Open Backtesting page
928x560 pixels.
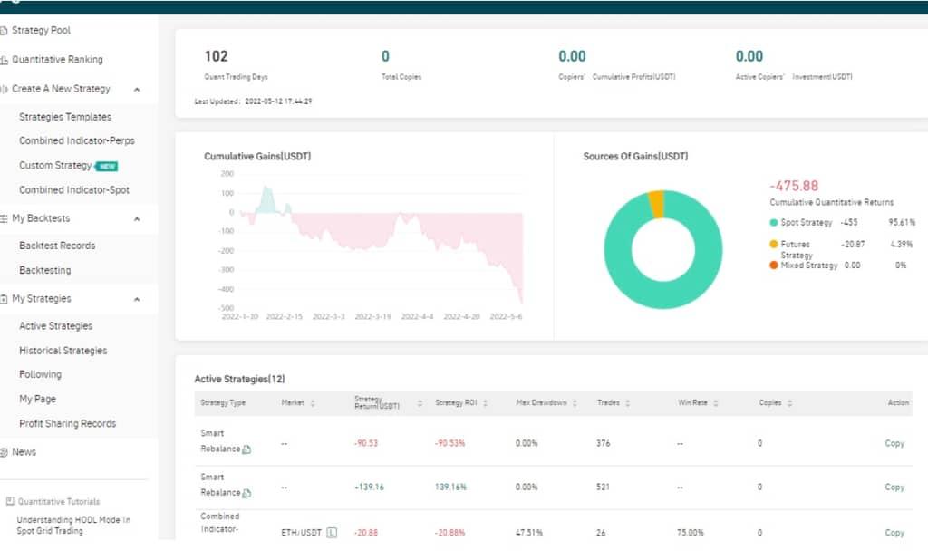(45, 270)
